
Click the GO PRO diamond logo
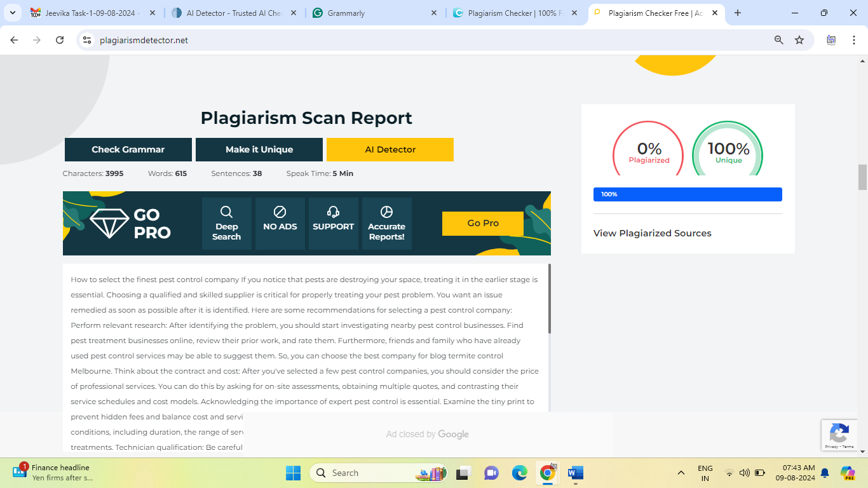pos(130,223)
